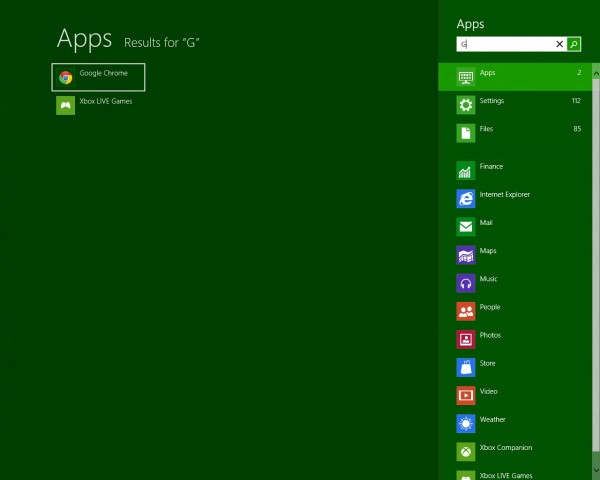Click the People label
The height and width of the screenshot is (480, 600).
[x=490, y=307]
